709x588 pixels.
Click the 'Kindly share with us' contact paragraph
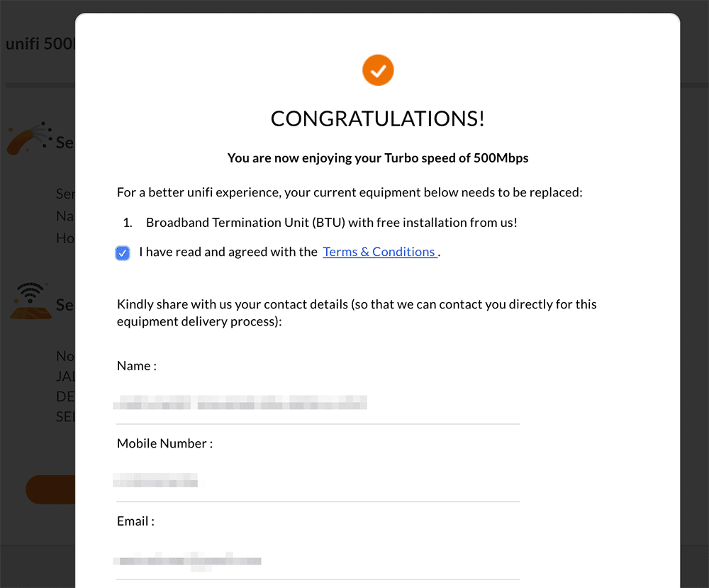[x=357, y=313]
